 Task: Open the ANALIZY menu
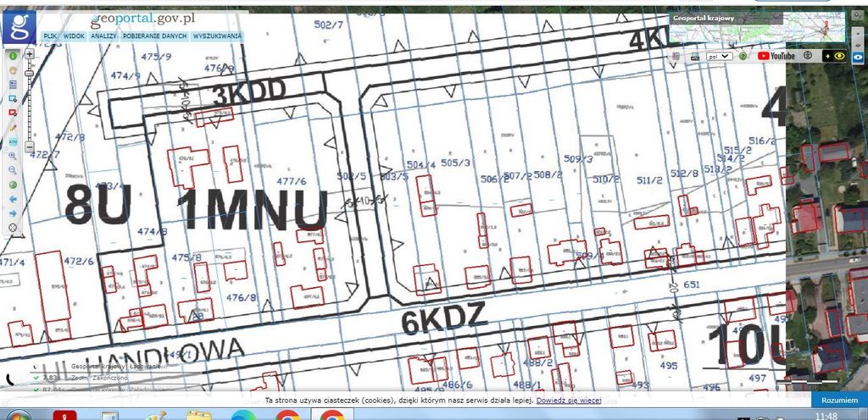[x=103, y=36]
